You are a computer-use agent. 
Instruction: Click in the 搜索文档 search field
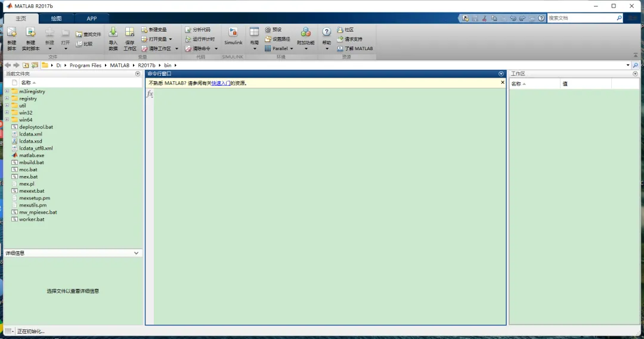[581, 18]
